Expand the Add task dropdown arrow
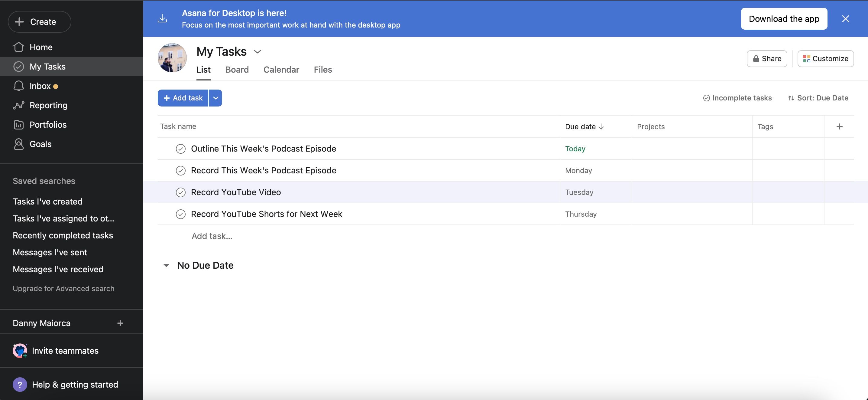Viewport: 868px width, 400px height. click(x=215, y=98)
